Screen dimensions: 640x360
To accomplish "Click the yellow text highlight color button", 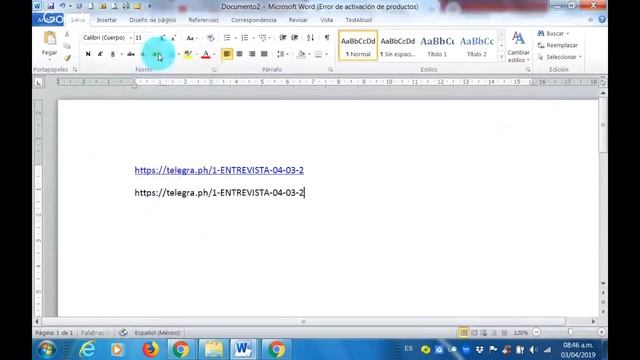I will click(188, 54).
